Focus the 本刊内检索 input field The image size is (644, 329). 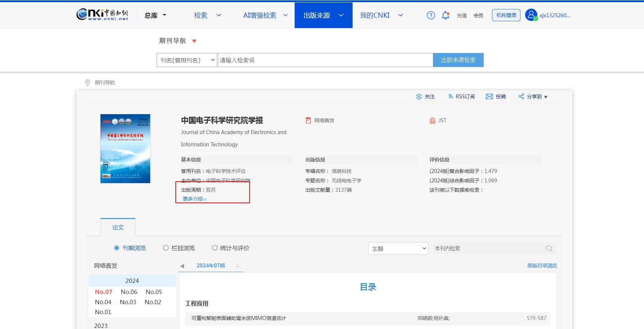488,248
